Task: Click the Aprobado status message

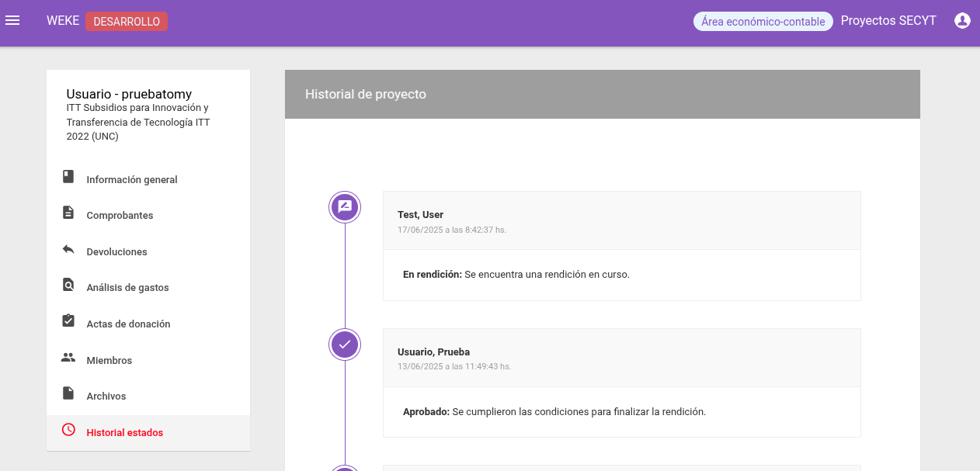Action: pos(554,411)
